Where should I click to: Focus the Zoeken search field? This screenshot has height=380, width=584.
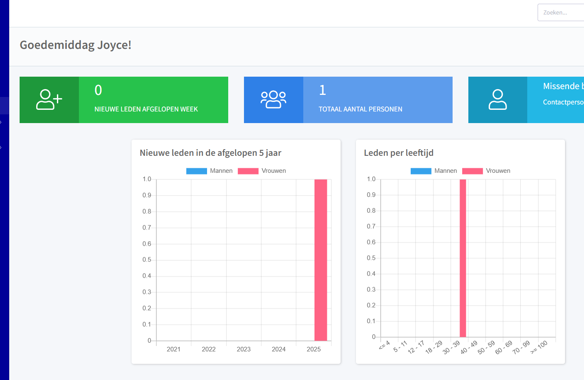(x=561, y=13)
